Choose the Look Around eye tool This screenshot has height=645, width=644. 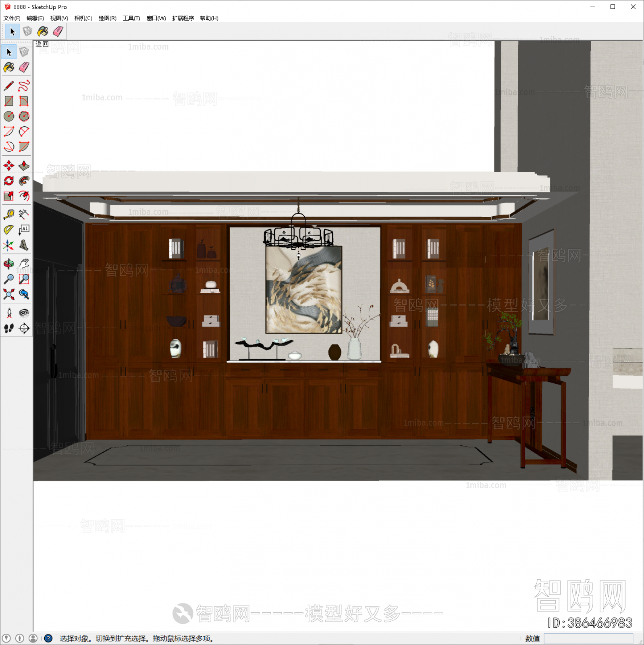coord(24,313)
